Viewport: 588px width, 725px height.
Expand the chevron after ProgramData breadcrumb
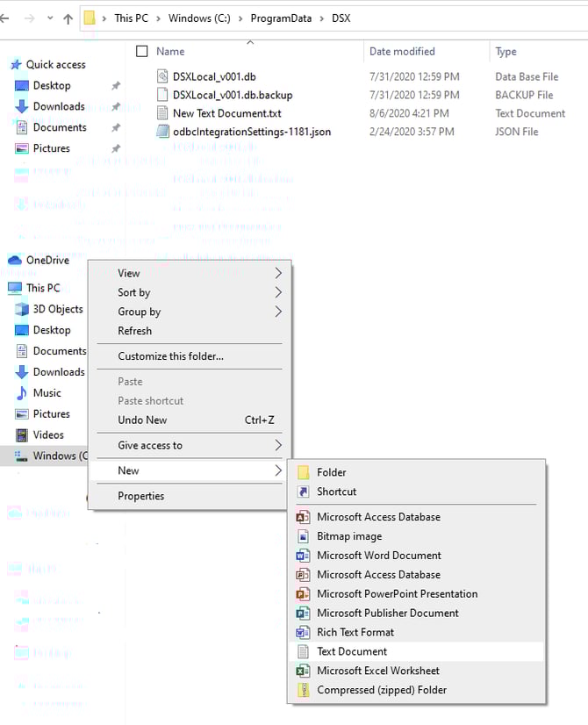(x=322, y=19)
